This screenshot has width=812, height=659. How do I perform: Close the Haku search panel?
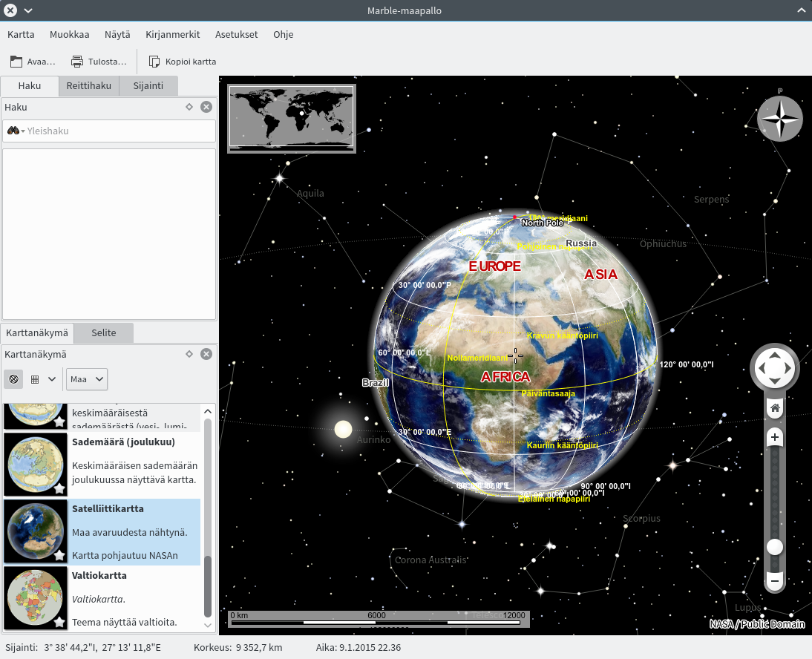tap(206, 107)
